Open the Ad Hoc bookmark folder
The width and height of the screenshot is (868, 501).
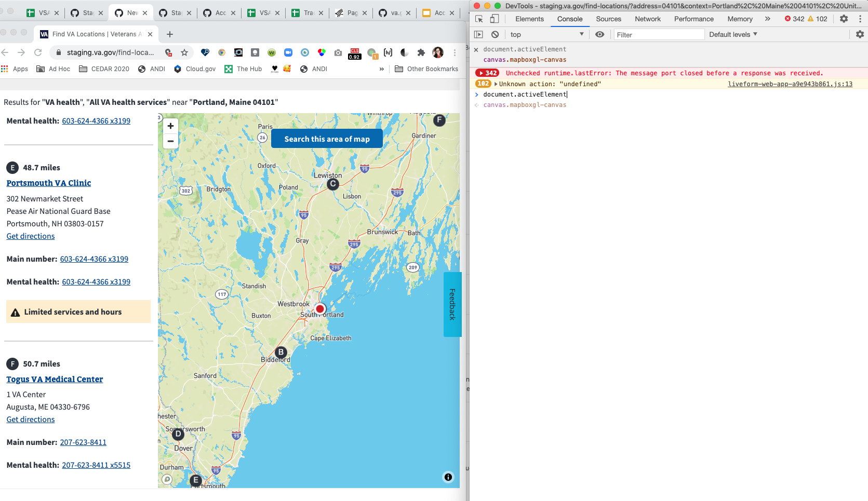[x=53, y=69]
